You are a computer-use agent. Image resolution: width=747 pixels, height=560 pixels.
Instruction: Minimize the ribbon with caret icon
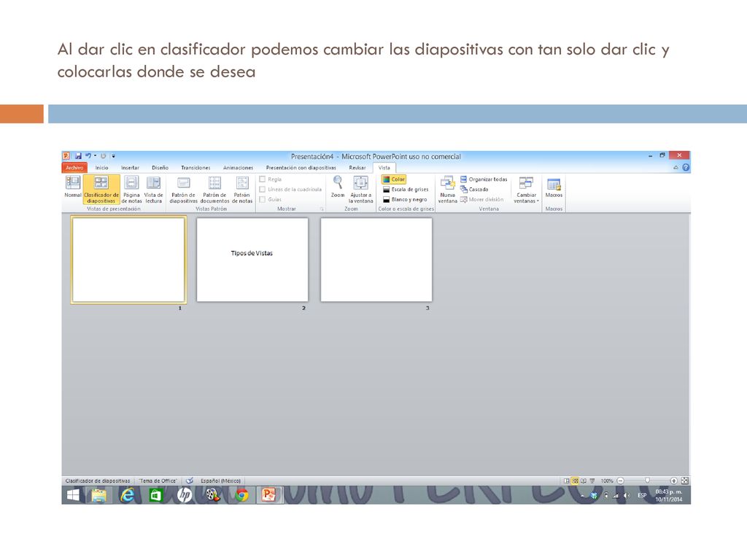coord(676,168)
